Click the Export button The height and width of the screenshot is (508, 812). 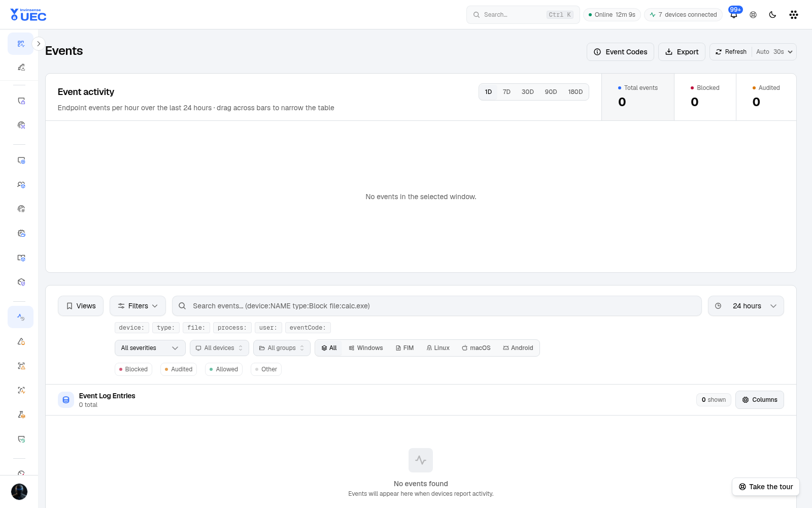682,52
